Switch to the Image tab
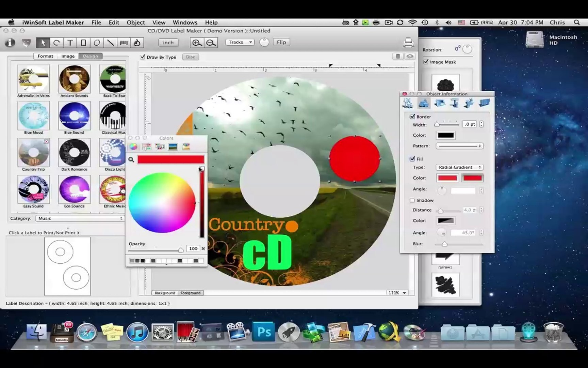The height and width of the screenshot is (368, 588). [68, 56]
